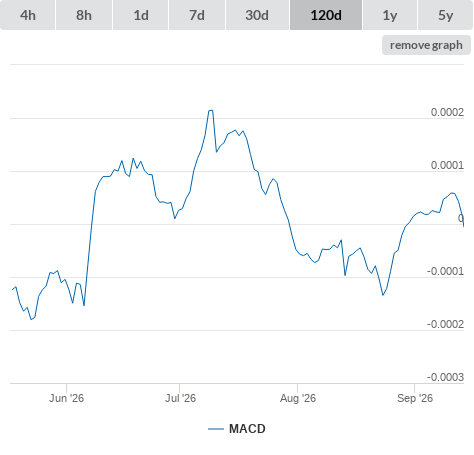Image resolution: width=474 pixels, height=455 pixels.
Task: Click the active 120d range tab
Action: coord(326,15)
